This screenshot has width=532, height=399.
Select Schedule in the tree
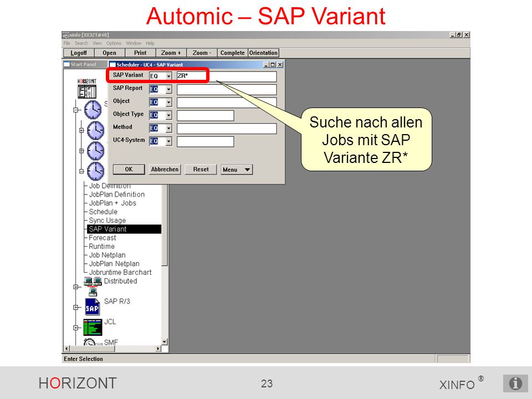(103, 212)
